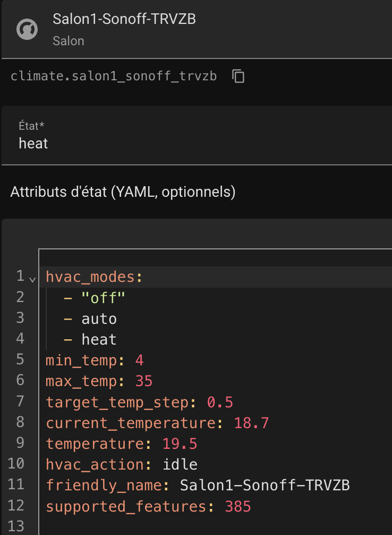The image size is (392, 535).
Task: Collapse the hvac_modes fold arrow
Action: [33, 279]
